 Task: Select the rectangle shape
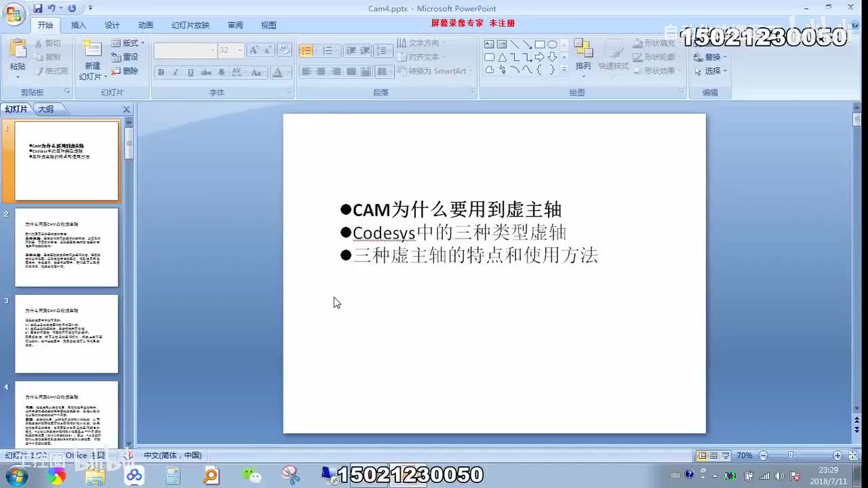pyautogui.click(x=540, y=45)
